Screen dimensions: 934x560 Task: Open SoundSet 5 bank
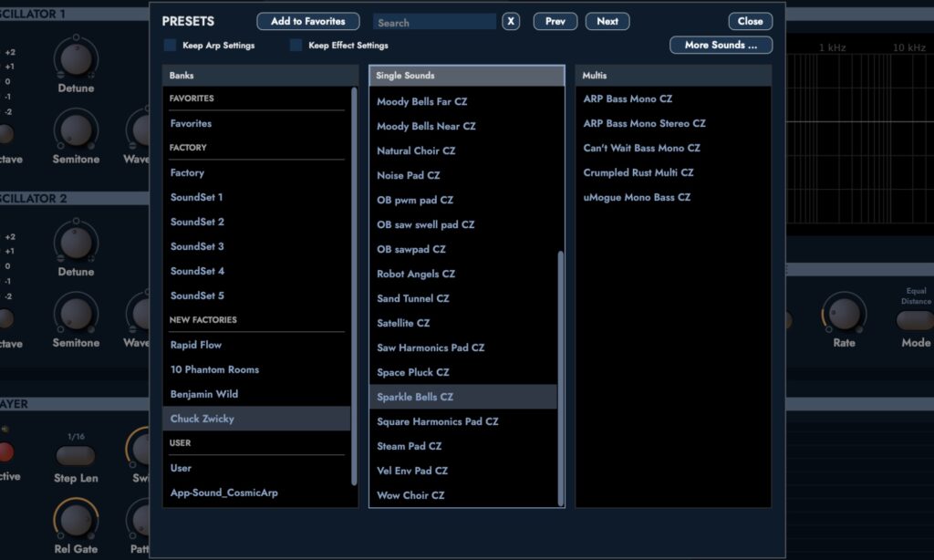pos(256,296)
